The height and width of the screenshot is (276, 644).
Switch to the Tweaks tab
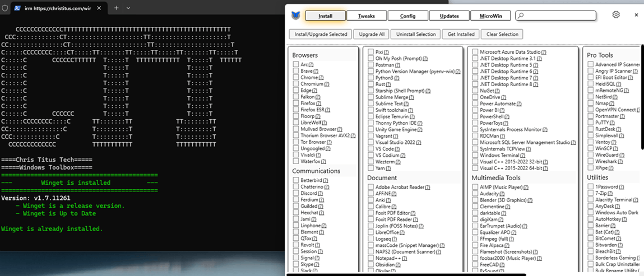pyautogui.click(x=367, y=16)
